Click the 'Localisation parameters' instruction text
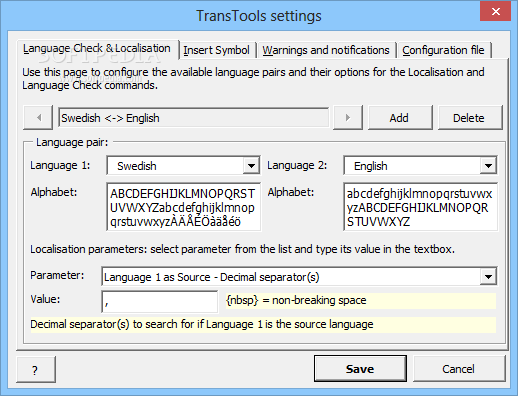This screenshot has height=396, width=518. point(242,249)
